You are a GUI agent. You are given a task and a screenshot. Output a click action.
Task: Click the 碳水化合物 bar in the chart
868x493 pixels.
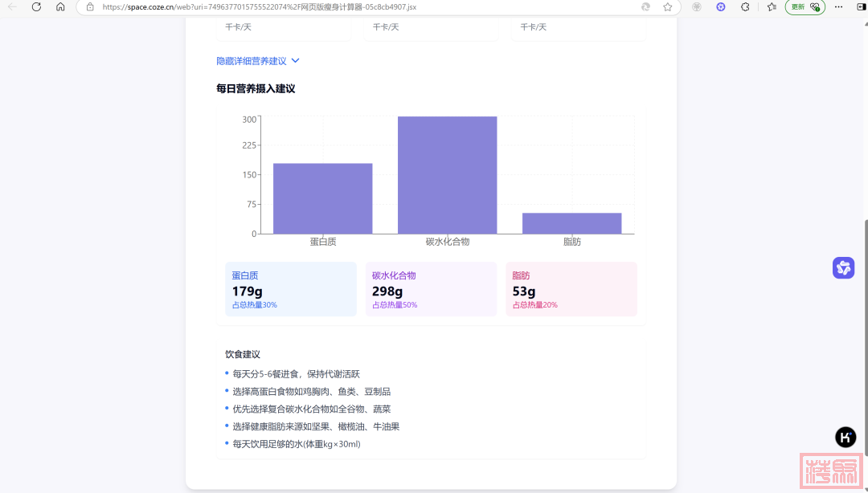pos(447,175)
